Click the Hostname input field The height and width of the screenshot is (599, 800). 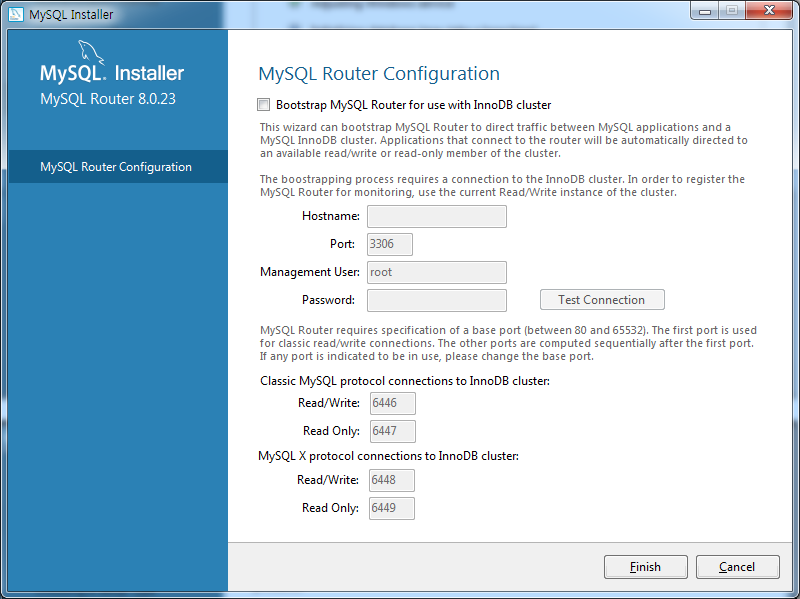[x=437, y=216]
